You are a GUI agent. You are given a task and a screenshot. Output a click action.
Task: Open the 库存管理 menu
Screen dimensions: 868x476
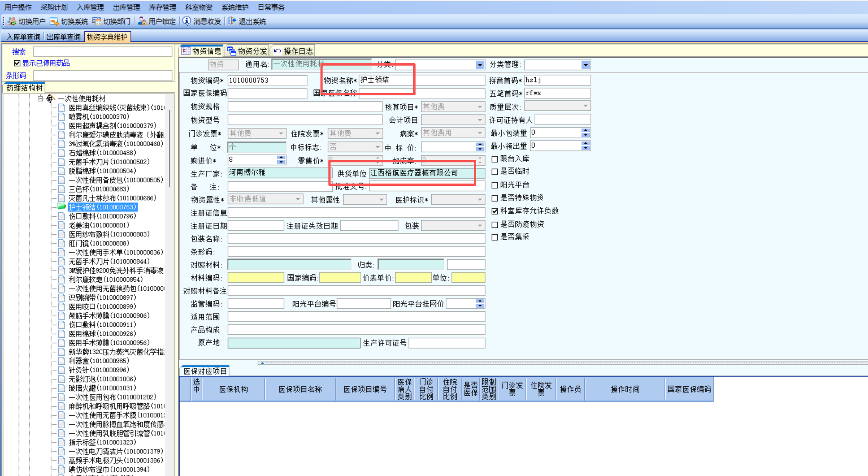(162, 7)
